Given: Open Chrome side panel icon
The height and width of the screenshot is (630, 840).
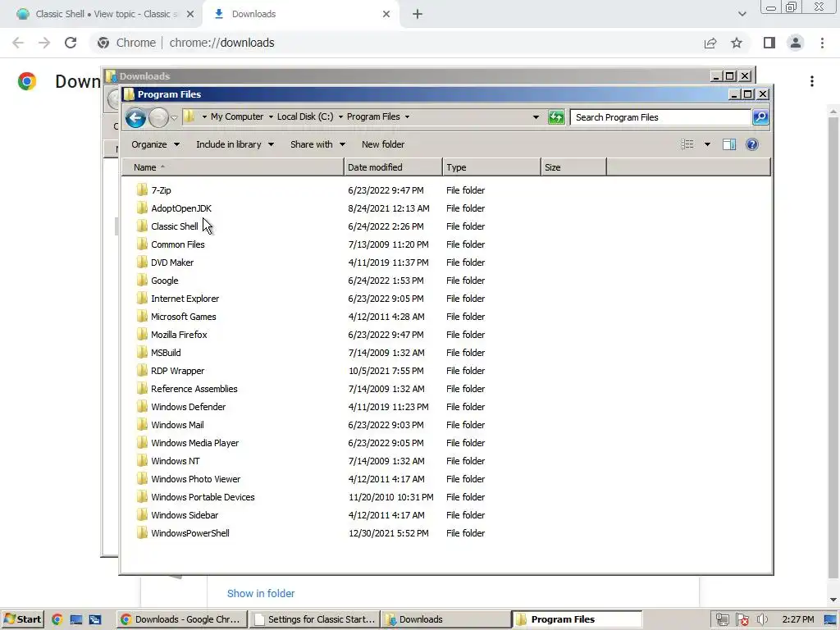Looking at the screenshot, I should pyautogui.click(x=769, y=43).
